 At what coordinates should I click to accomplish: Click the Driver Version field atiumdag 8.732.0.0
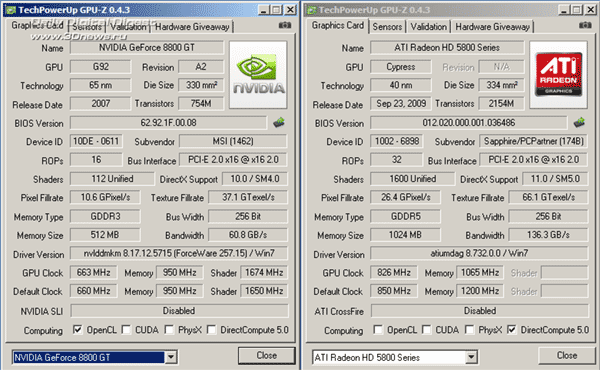479,253
